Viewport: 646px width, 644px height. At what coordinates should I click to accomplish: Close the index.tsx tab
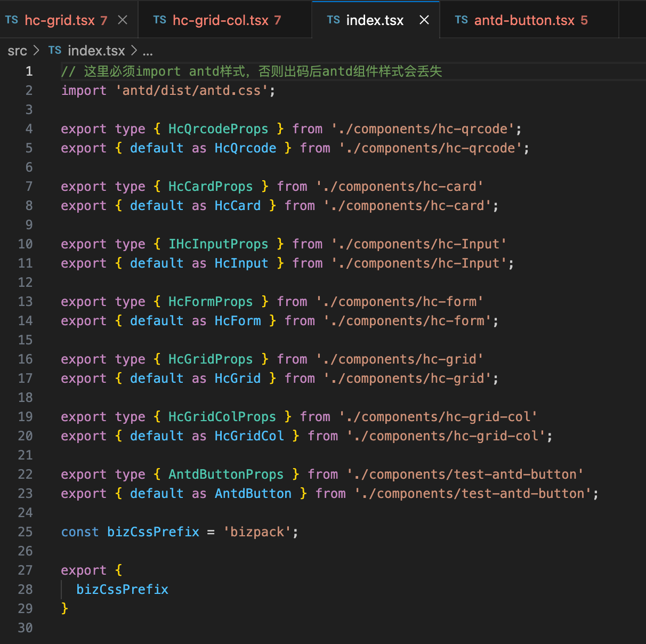424,20
